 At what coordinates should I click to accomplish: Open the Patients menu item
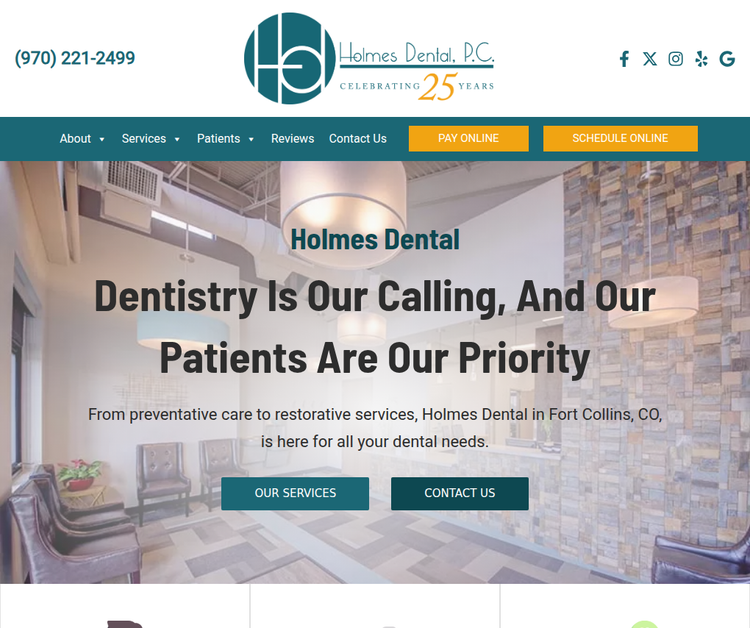click(x=219, y=139)
